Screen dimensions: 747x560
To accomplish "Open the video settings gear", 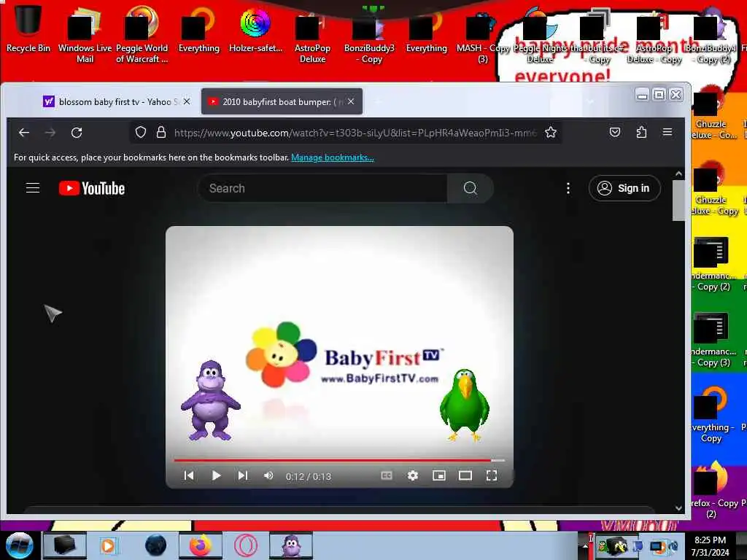I will point(413,475).
